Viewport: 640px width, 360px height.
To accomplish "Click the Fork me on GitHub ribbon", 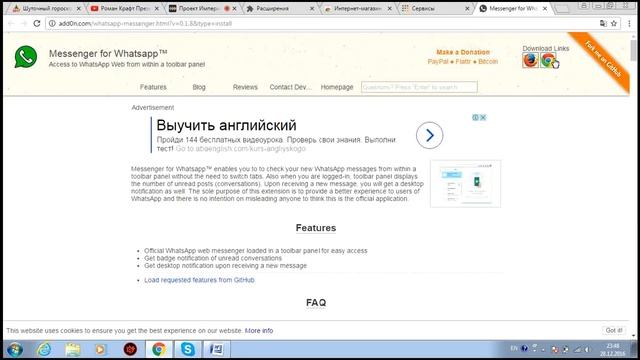I will pyautogui.click(x=603, y=58).
